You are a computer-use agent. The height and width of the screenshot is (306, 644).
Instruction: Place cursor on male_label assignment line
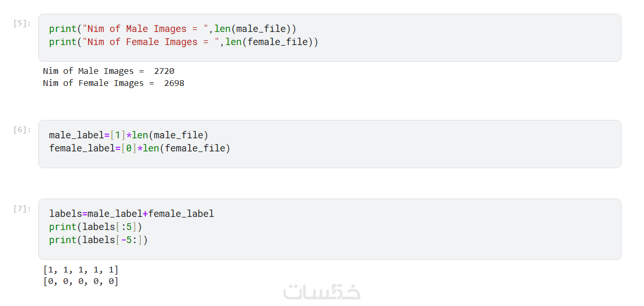(128, 135)
